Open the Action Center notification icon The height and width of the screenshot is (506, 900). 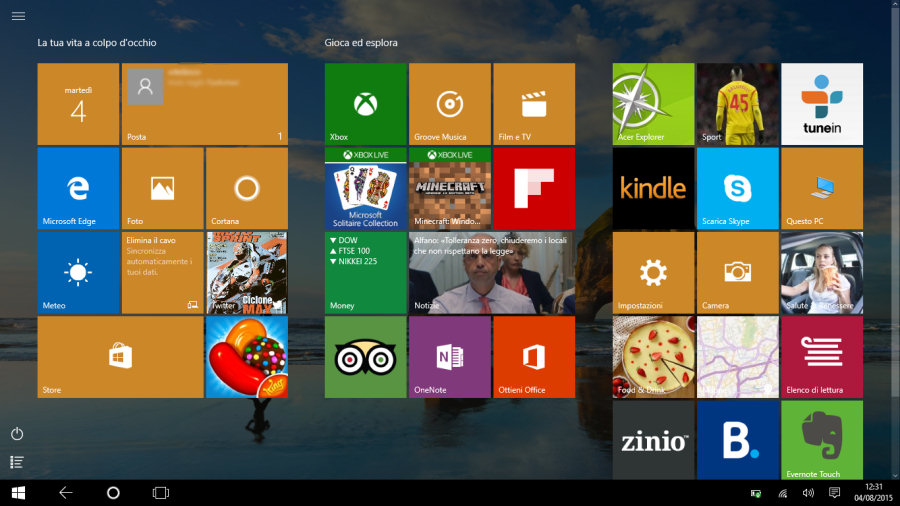tap(835, 493)
